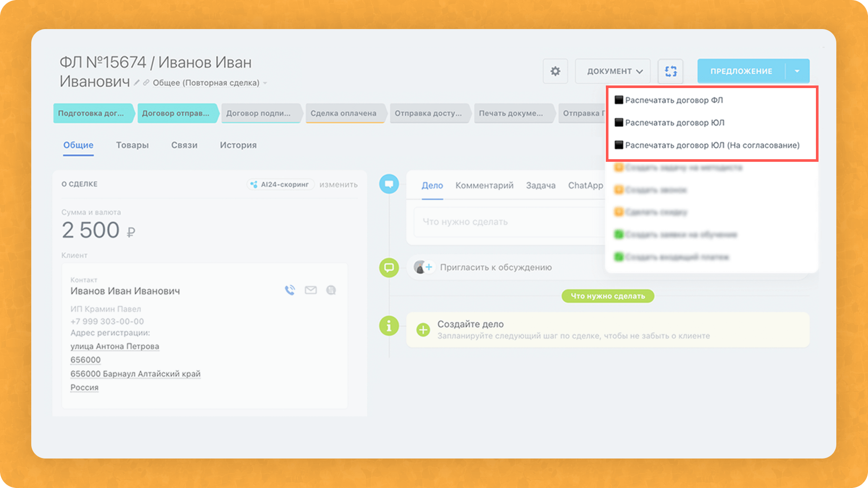Select the Сделка оплачена pipeline stage
868x488 pixels.
(x=343, y=113)
